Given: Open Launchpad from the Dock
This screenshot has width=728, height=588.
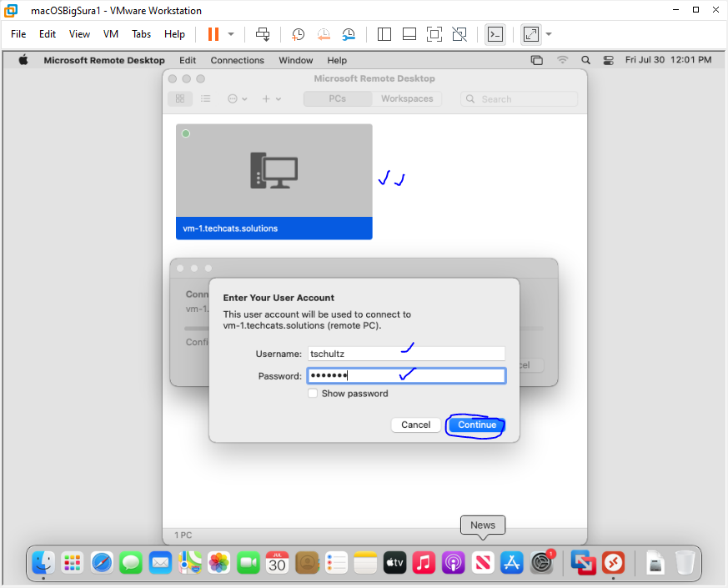Looking at the screenshot, I should pyautogui.click(x=73, y=563).
